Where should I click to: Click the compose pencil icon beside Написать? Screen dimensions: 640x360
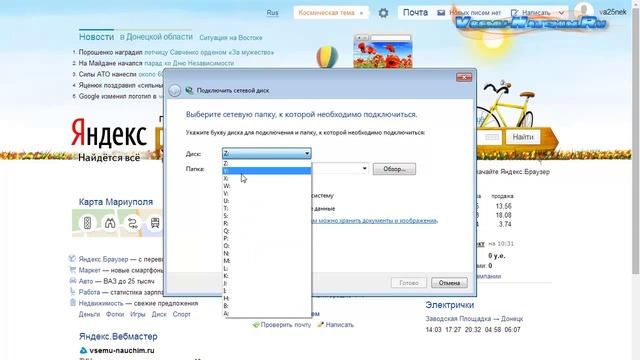coord(514,13)
